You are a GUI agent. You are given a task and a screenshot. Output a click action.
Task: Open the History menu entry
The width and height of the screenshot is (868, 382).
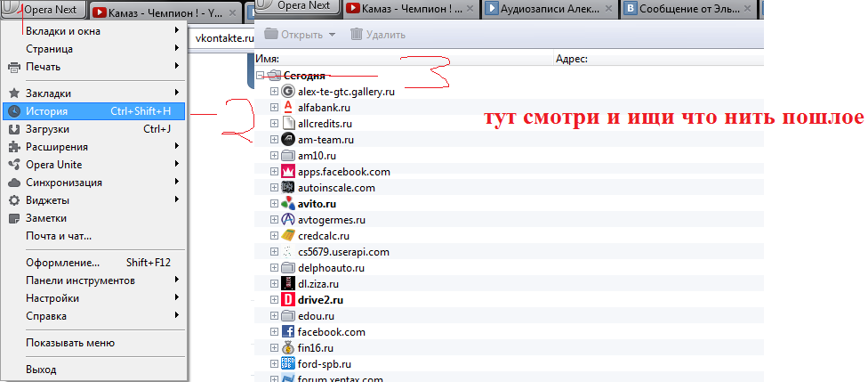point(94,111)
